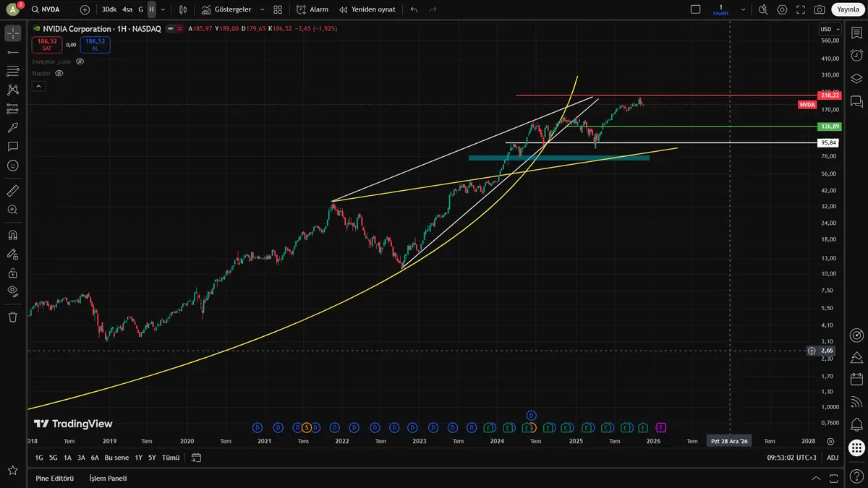This screenshot has width=868, height=488.
Task: Open the candlestick chart type selector
Action: (x=183, y=9)
